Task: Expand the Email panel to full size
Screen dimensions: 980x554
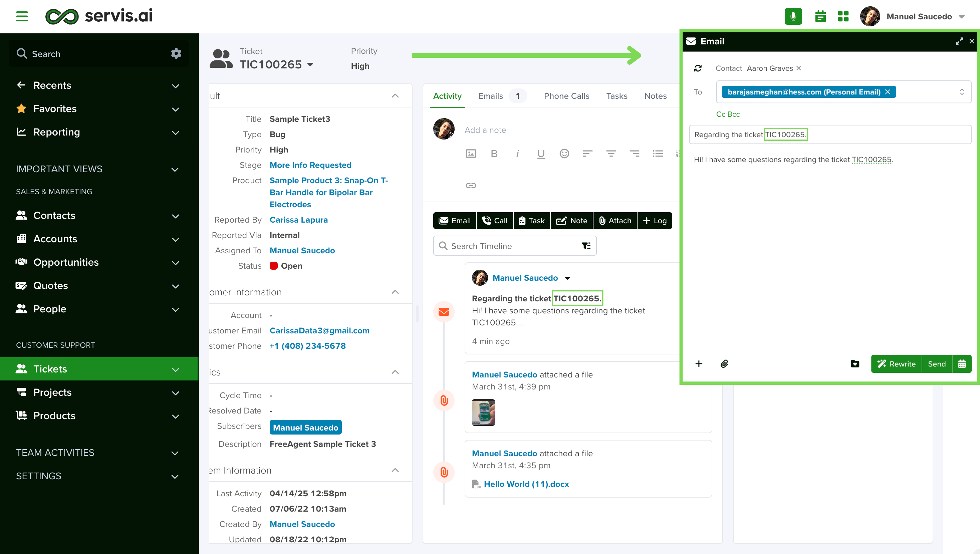Action: [x=959, y=41]
